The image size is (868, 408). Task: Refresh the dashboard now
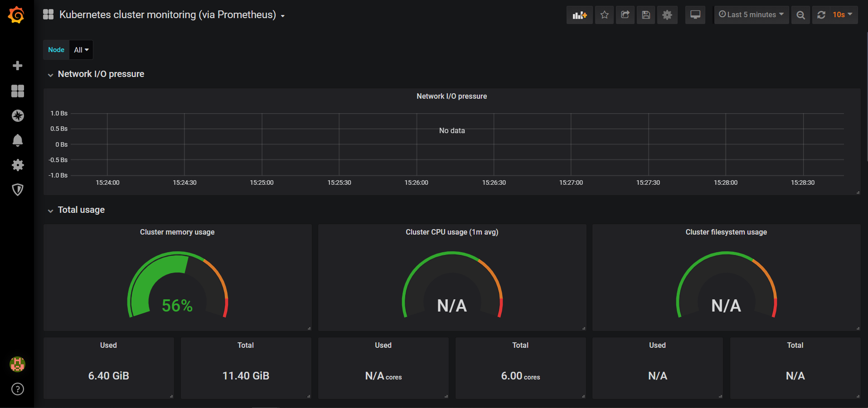821,15
